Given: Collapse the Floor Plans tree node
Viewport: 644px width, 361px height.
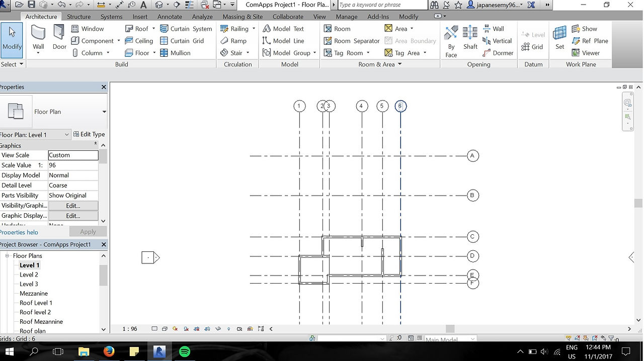Looking at the screenshot, I should 8,256.
